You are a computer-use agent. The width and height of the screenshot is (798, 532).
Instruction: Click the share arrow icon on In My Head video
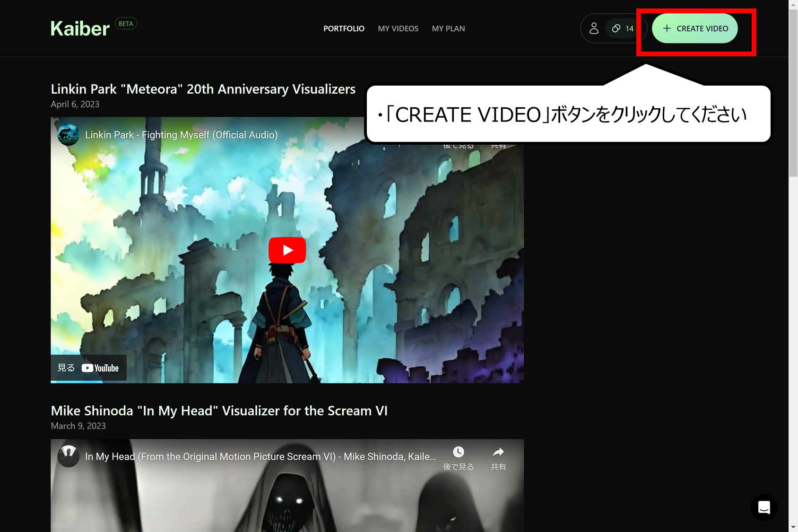498,452
